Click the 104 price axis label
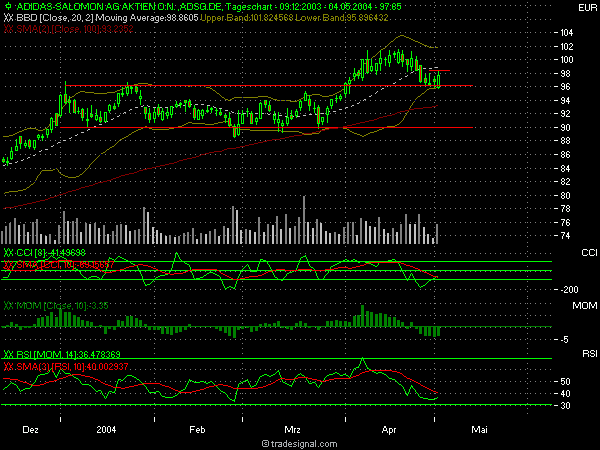Screen dimensions: 600x450 click(566, 33)
